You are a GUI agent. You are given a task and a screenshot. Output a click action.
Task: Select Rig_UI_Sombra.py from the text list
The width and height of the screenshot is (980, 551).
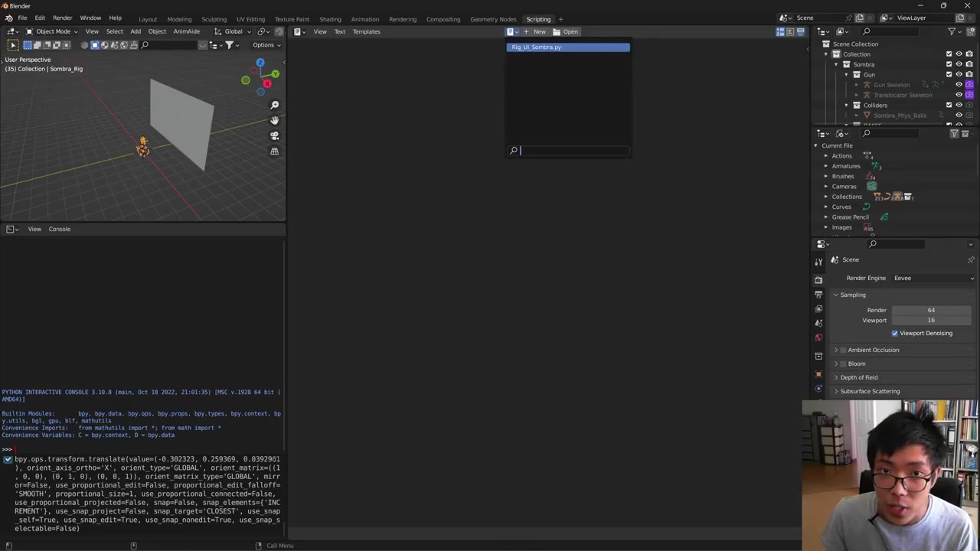tap(567, 47)
